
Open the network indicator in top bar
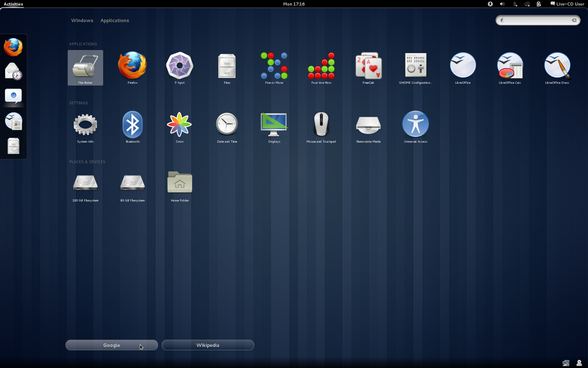pyautogui.click(x=527, y=4)
